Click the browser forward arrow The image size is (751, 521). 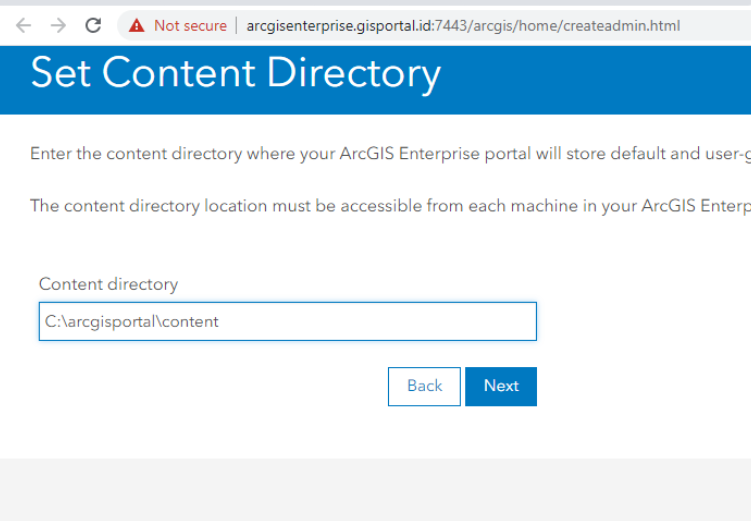[58, 25]
